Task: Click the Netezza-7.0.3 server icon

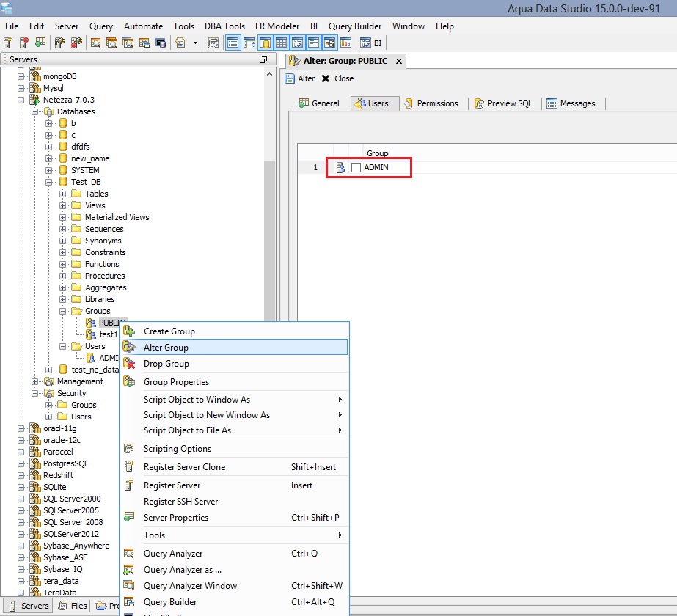Action: coord(34,100)
